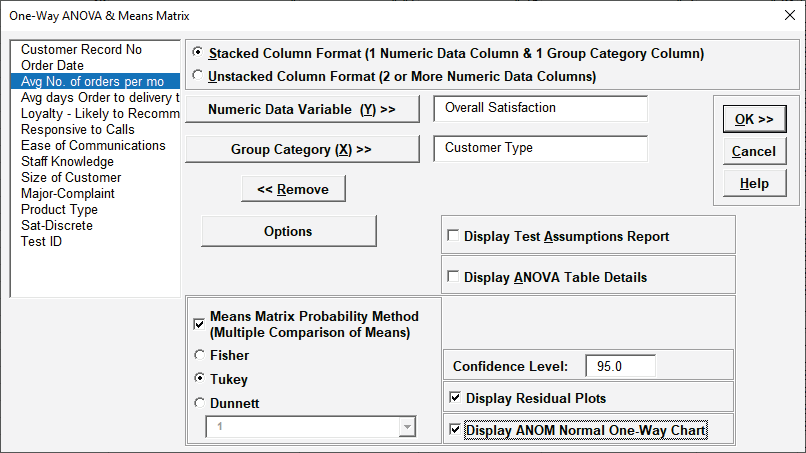Confirm with the OK button
Image resolution: width=806 pixels, height=453 pixels.
(754, 119)
